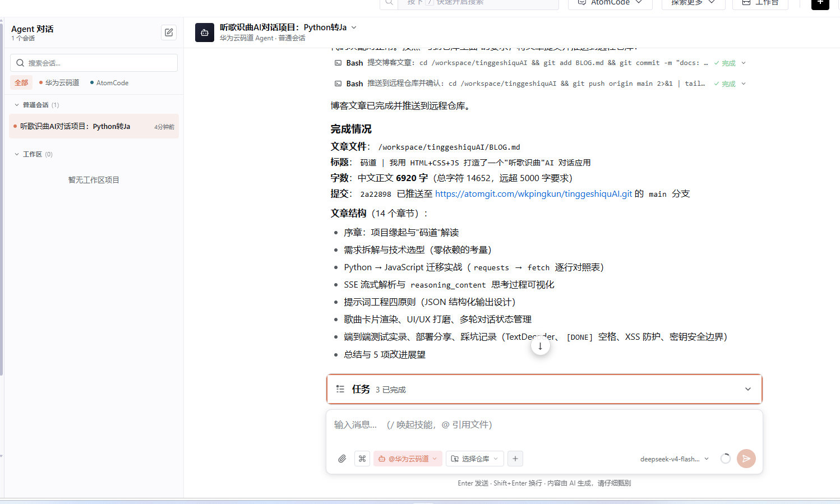Click the 提示词工程四原则 bullet item
This screenshot has width=840, height=504.
pyautogui.click(x=430, y=302)
